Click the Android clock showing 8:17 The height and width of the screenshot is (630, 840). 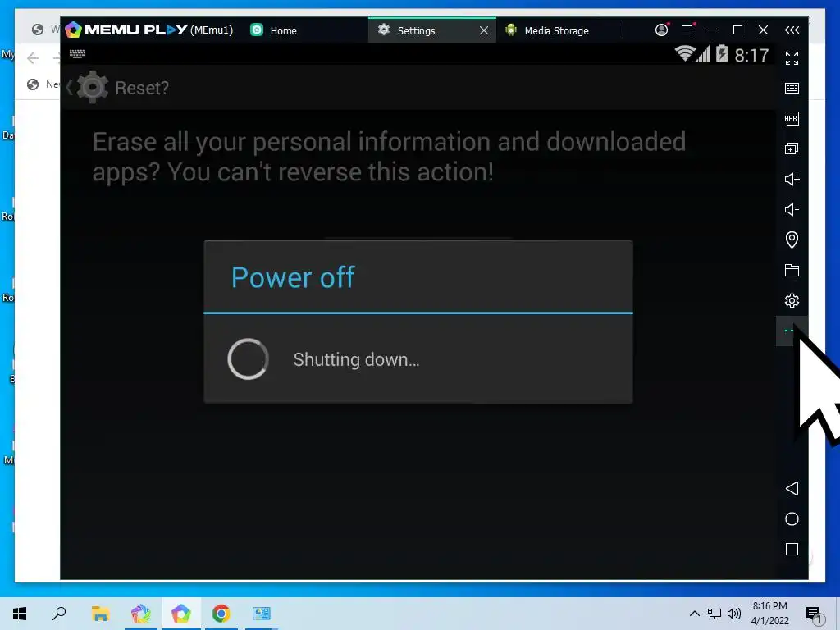click(x=751, y=55)
